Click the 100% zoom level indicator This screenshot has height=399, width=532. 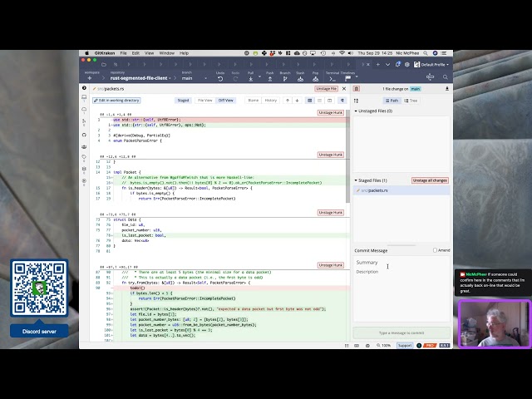pyautogui.click(x=384, y=346)
